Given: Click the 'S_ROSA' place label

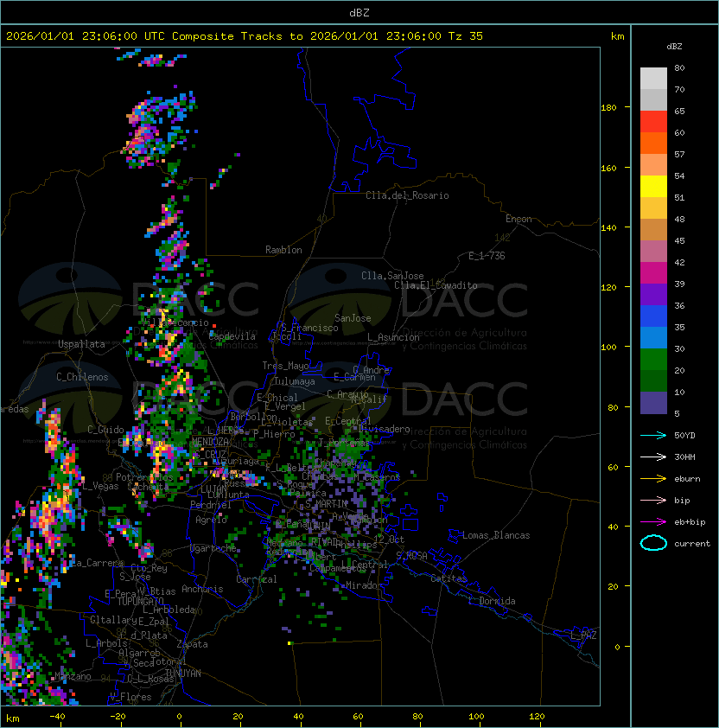Looking at the screenshot, I should [x=411, y=556].
